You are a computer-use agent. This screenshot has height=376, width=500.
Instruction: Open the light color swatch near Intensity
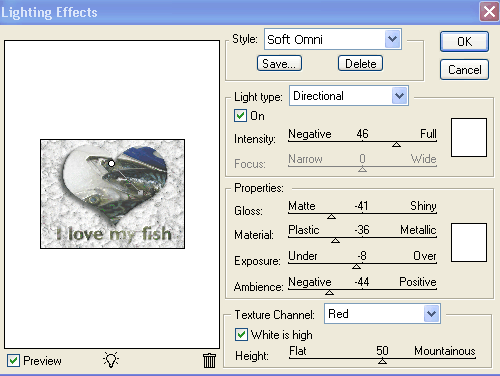(469, 137)
